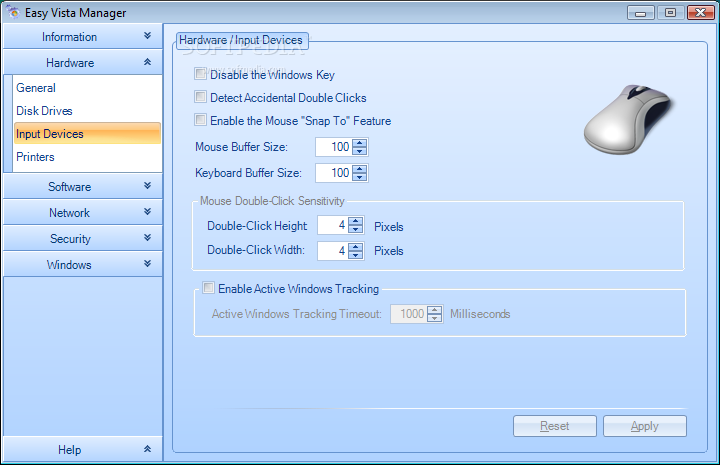This screenshot has height=465, width=720.
Task: Click the Milliseconds unit label
Action: (480, 314)
